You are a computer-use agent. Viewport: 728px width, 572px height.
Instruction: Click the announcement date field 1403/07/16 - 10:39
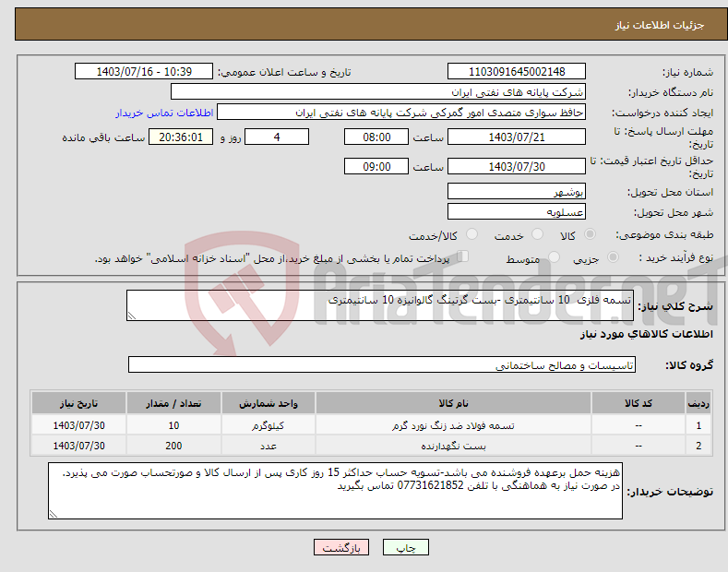point(144,72)
